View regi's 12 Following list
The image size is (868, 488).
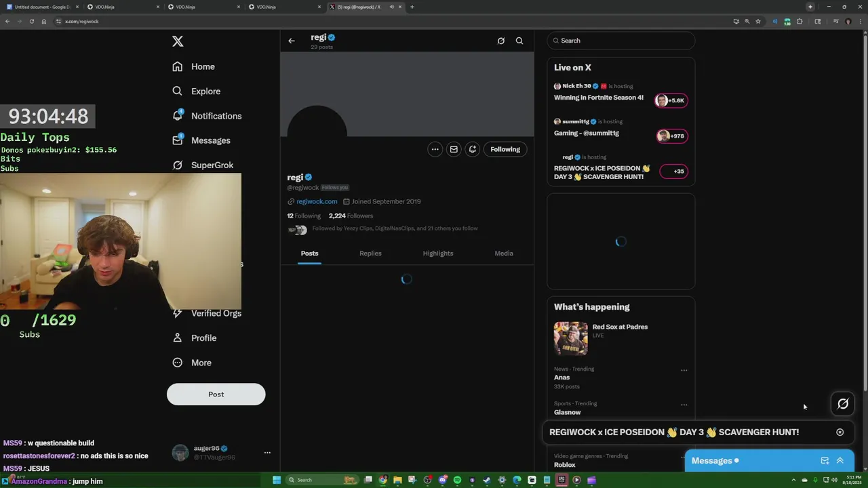tap(304, 216)
